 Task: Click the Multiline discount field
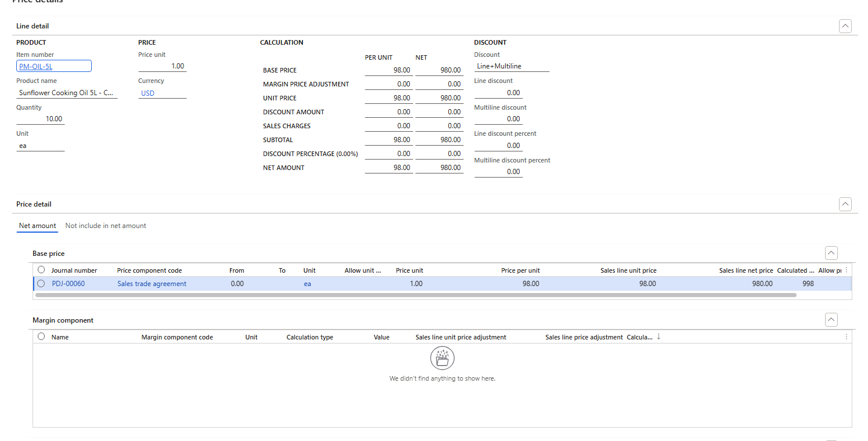(x=498, y=119)
